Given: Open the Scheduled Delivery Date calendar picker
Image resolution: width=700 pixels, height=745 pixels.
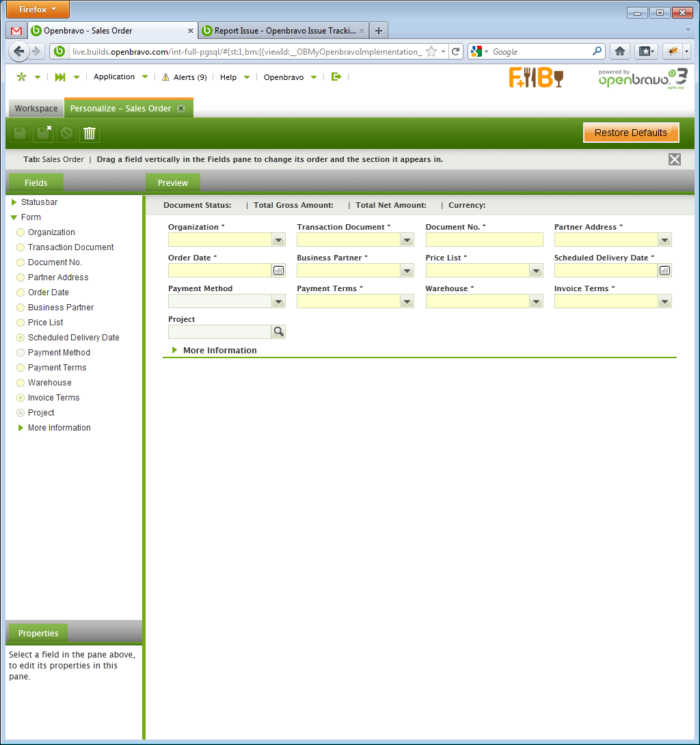Looking at the screenshot, I should 664,271.
